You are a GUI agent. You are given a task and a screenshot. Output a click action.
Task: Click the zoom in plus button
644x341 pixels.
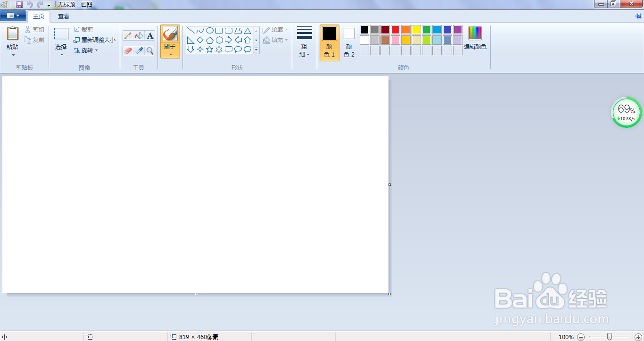click(638, 337)
